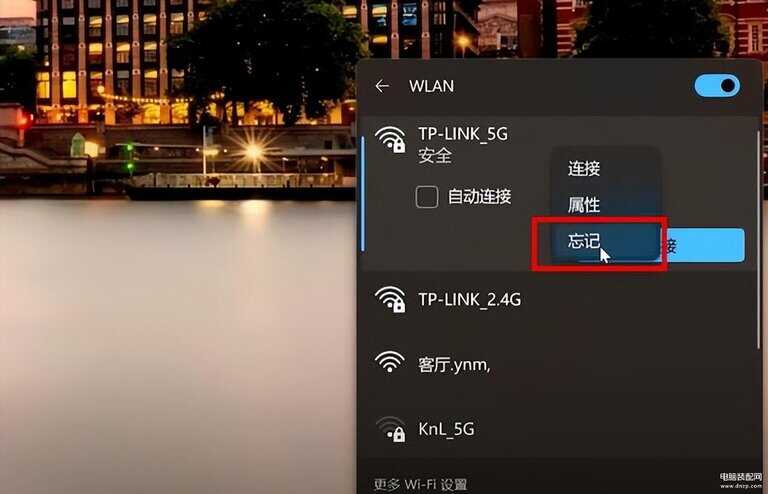Select the 客厅.ynm, network
This screenshot has height=494, width=768.
454,364
